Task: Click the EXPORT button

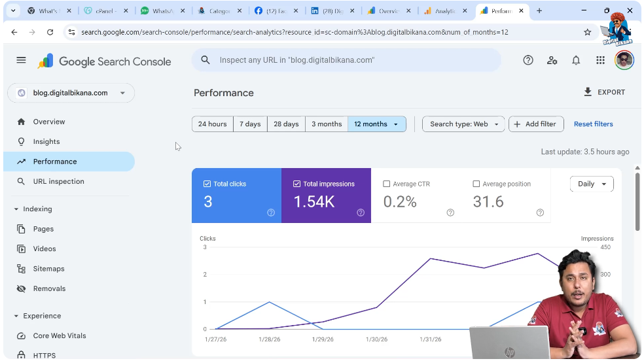Action: point(604,92)
